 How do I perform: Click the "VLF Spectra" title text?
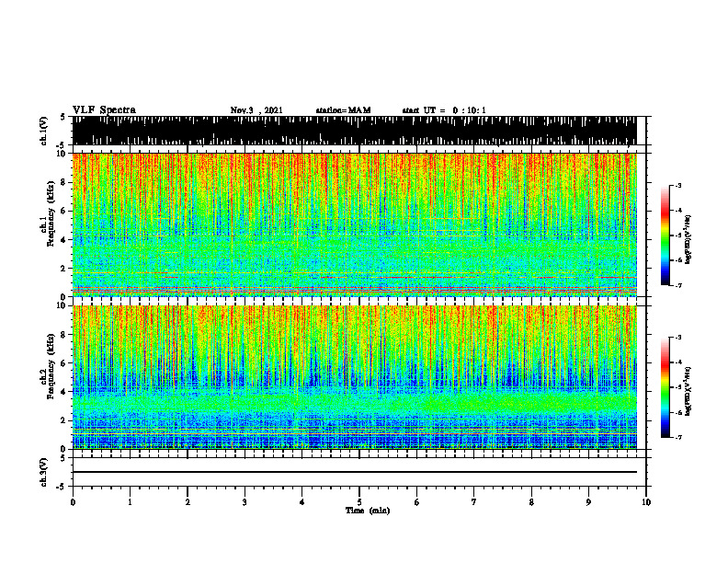(104, 110)
